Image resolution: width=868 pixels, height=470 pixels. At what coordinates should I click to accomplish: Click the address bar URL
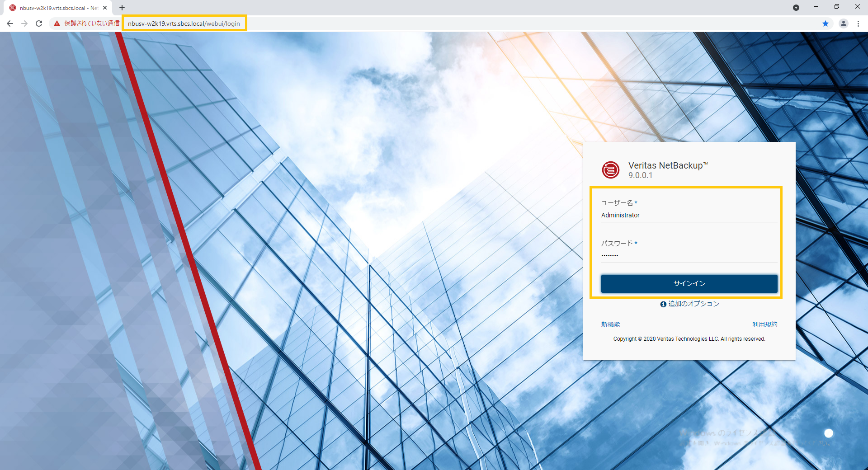[184, 23]
